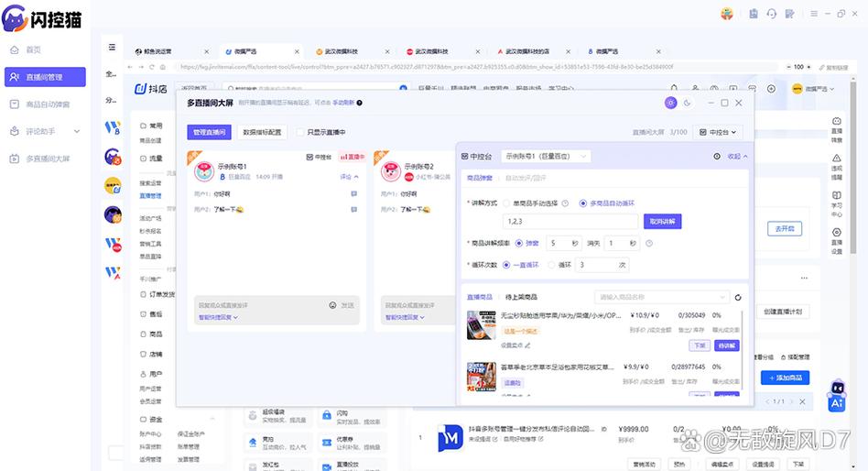The image size is (868, 471).
Task: Click the browser home icon
Action: coord(163,67)
